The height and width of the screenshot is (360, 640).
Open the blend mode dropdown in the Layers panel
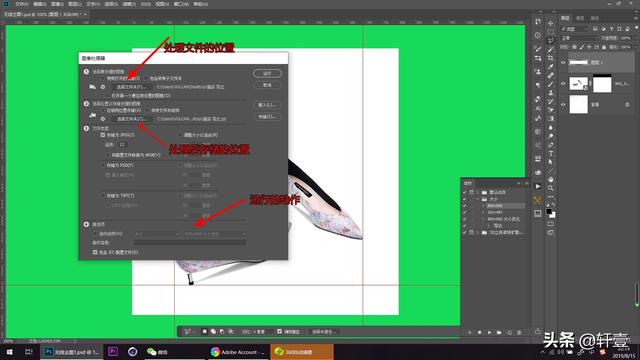(578, 38)
